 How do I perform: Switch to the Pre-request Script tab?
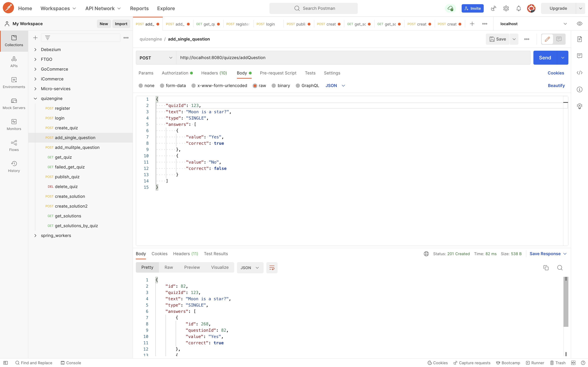coord(278,73)
